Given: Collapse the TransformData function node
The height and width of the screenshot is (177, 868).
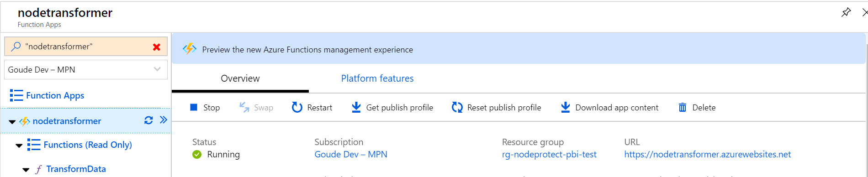Looking at the screenshot, I should point(26,170).
